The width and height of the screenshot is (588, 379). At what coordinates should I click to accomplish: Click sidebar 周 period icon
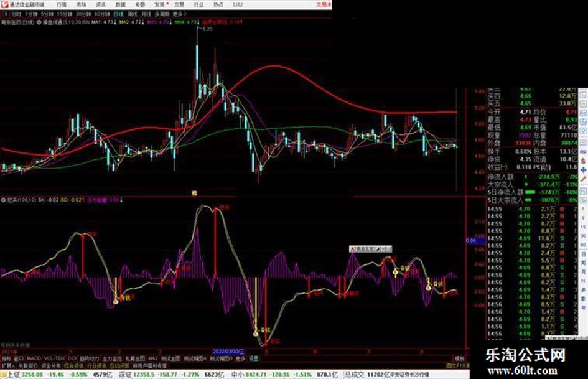coord(584,263)
